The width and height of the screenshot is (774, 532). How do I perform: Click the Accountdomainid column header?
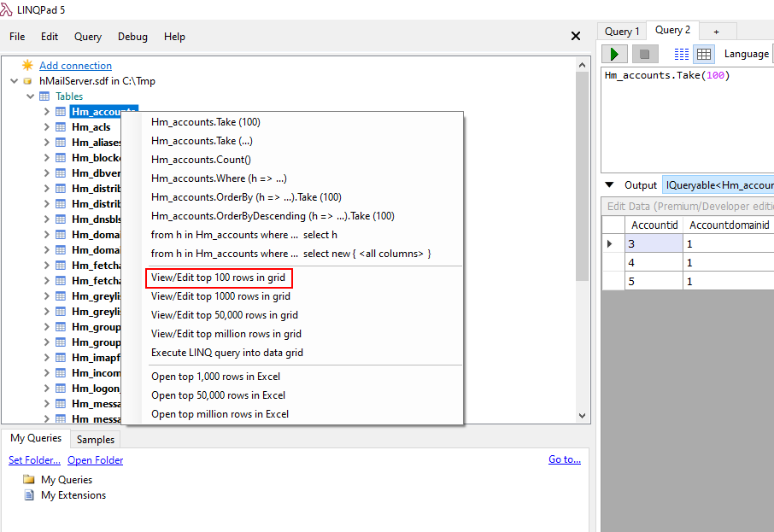[x=729, y=225]
